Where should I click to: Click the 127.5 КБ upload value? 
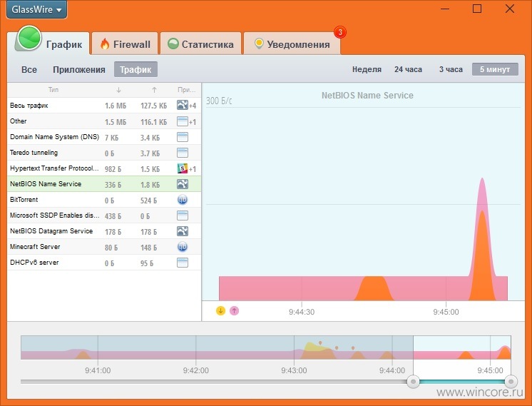pyautogui.click(x=154, y=106)
